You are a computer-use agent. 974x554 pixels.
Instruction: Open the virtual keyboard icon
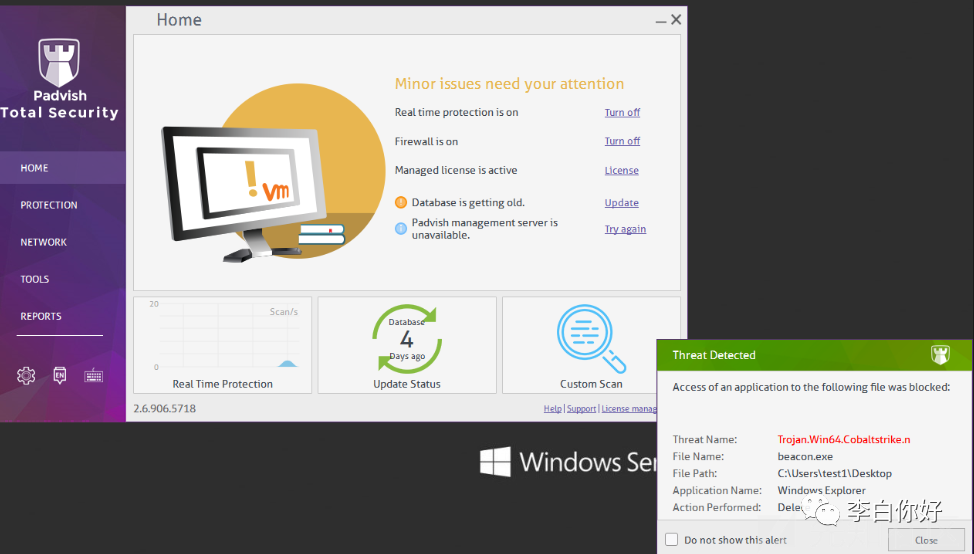(94, 375)
